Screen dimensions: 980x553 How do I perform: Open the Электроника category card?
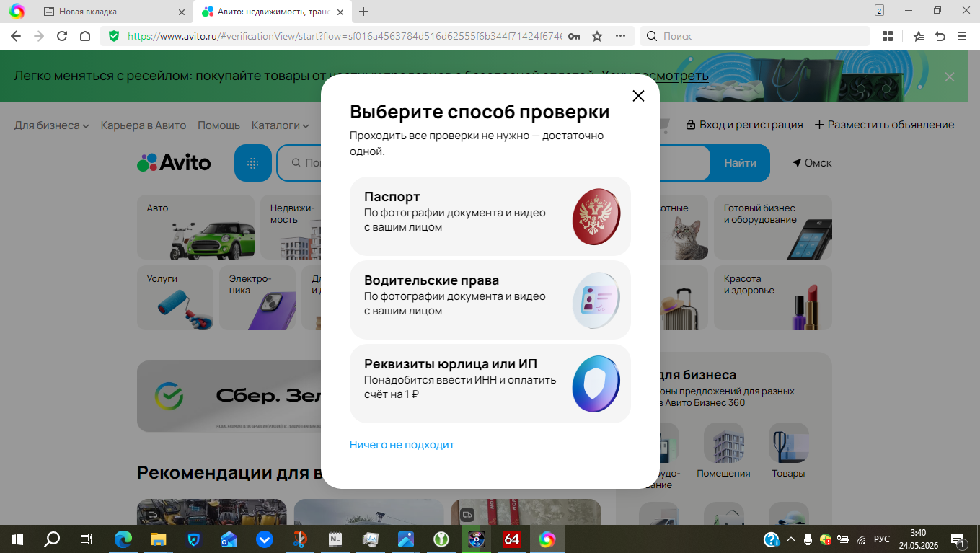[257, 298]
